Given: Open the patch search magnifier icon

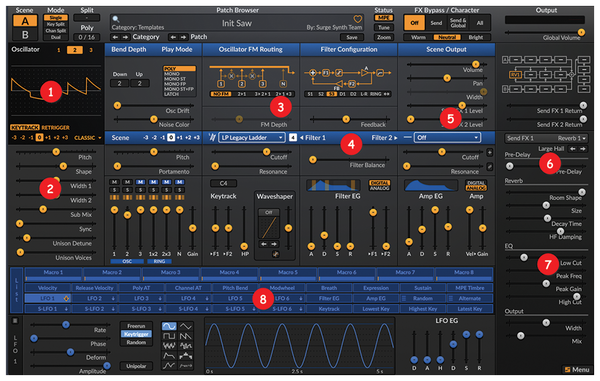Looking at the screenshot, I should pyautogui.click(x=116, y=19).
